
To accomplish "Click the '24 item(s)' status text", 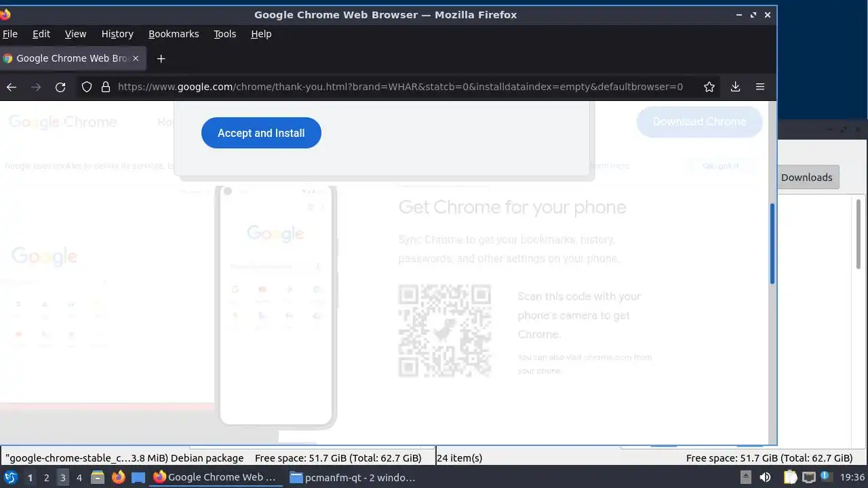I will [x=459, y=458].
